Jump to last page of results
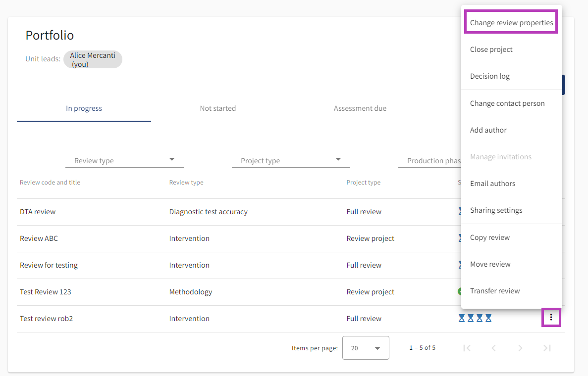 [547, 348]
